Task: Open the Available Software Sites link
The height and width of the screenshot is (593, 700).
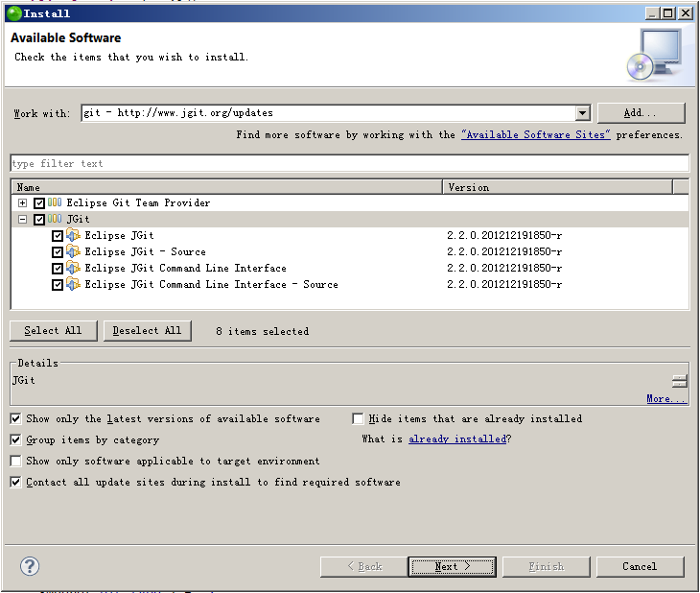Action: point(536,134)
